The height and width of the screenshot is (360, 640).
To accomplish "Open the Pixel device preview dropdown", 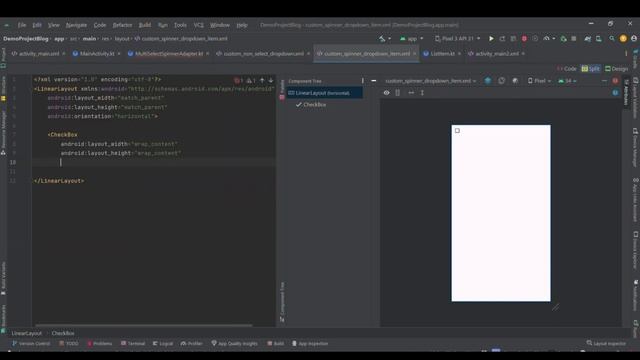I will click(539, 81).
